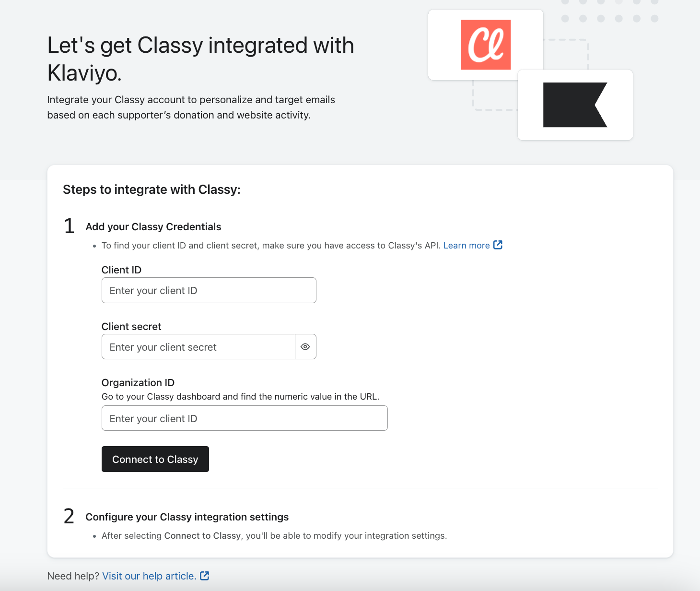
Task: Click the external-link icon after help article
Action: pos(205,576)
